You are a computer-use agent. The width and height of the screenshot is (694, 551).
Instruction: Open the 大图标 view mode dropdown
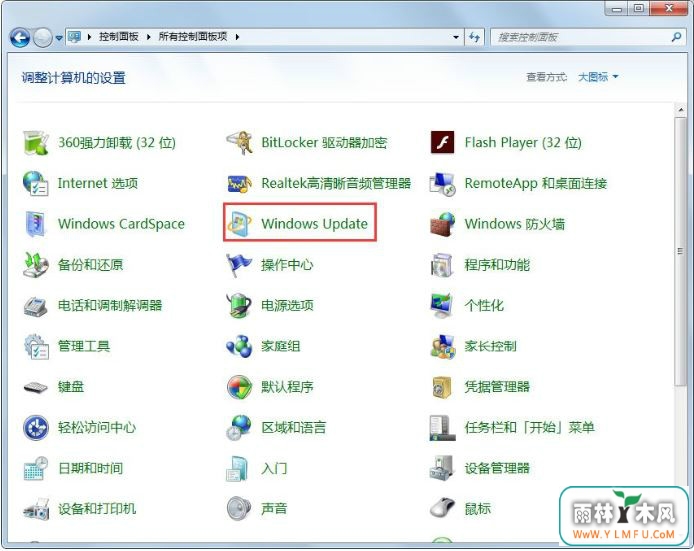[598, 77]
